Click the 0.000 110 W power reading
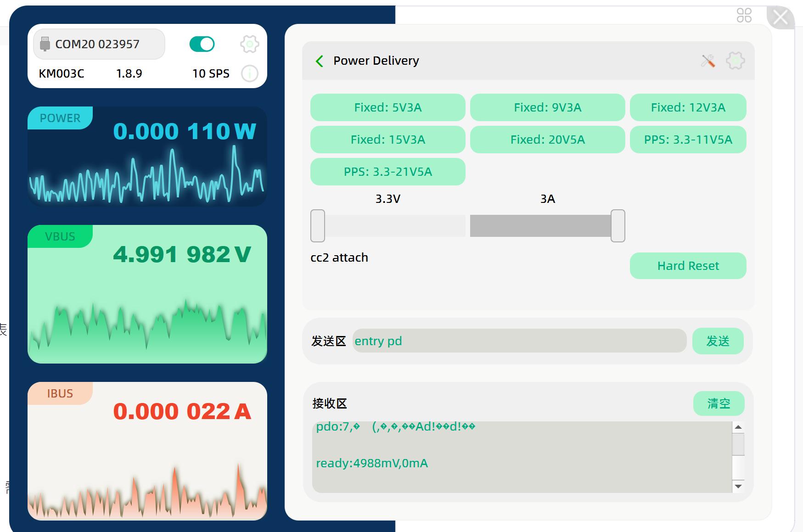Image resolution: width=803 pixels, height=532 pixels. click(x=185, y=131)
